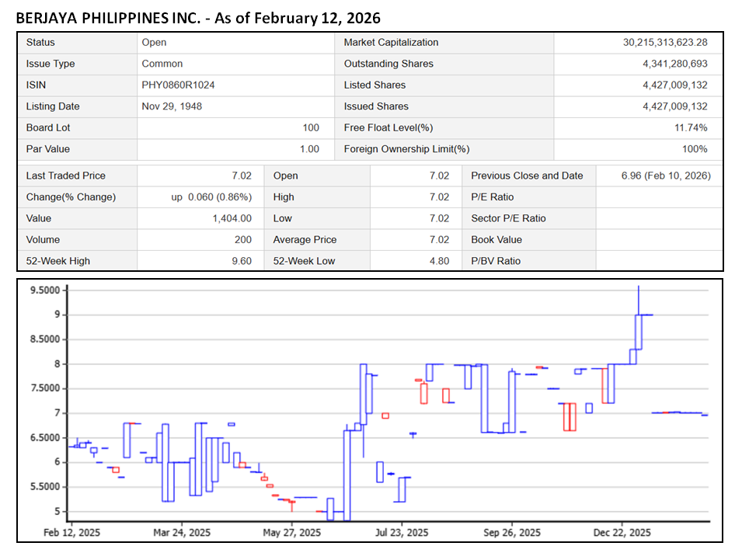
Task: Click the Sector P/E Ratio label
Action: 508,219
